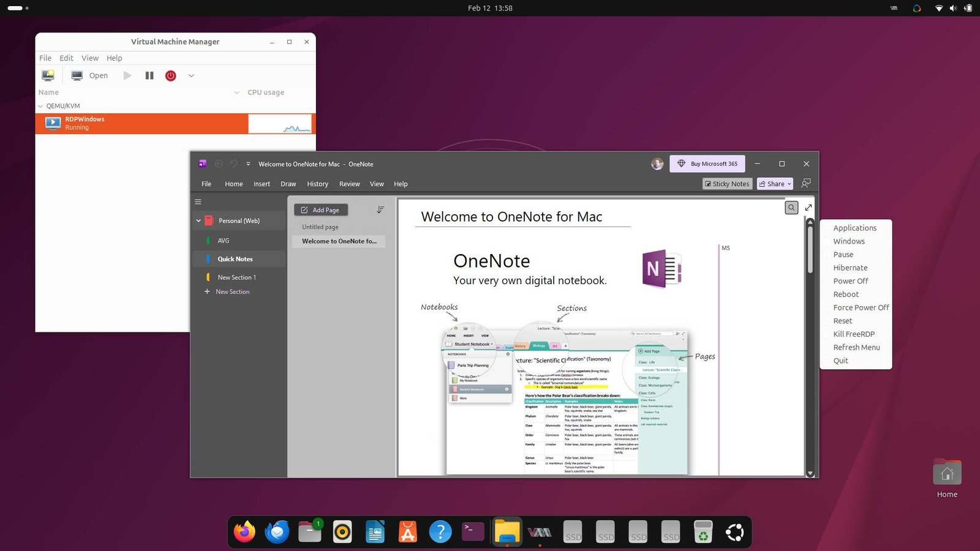The width and height of the screenshot is (980, 551).
Task: Open search using the magnifier icon on canvas
Action: [791, 208]
